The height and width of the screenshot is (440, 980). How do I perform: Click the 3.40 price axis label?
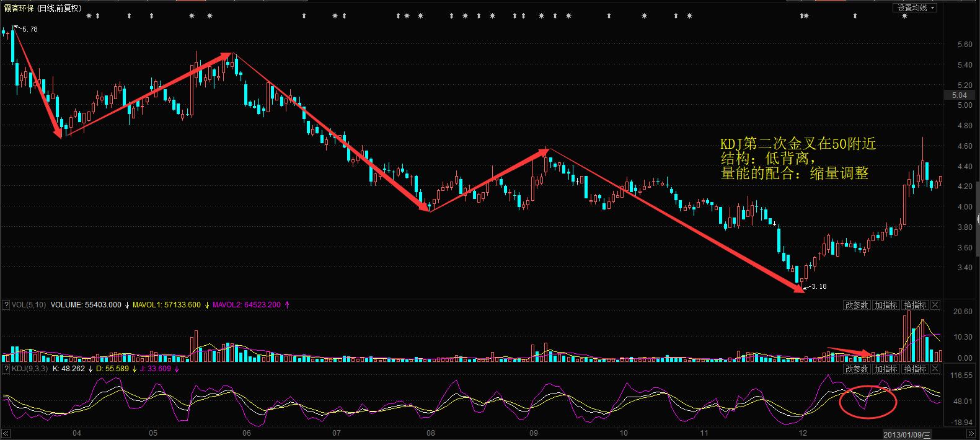click(x=965, y=268)
